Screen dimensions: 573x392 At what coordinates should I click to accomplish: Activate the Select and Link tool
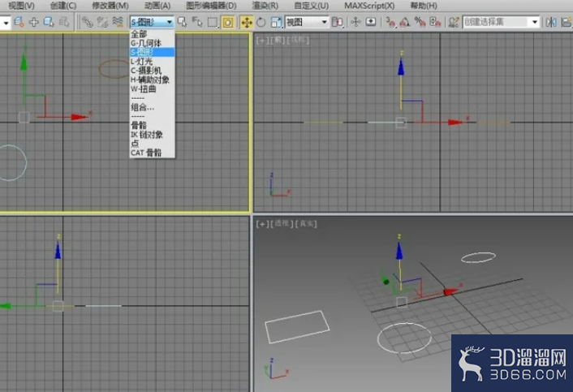pyautogui.click(x=87, y=22)
